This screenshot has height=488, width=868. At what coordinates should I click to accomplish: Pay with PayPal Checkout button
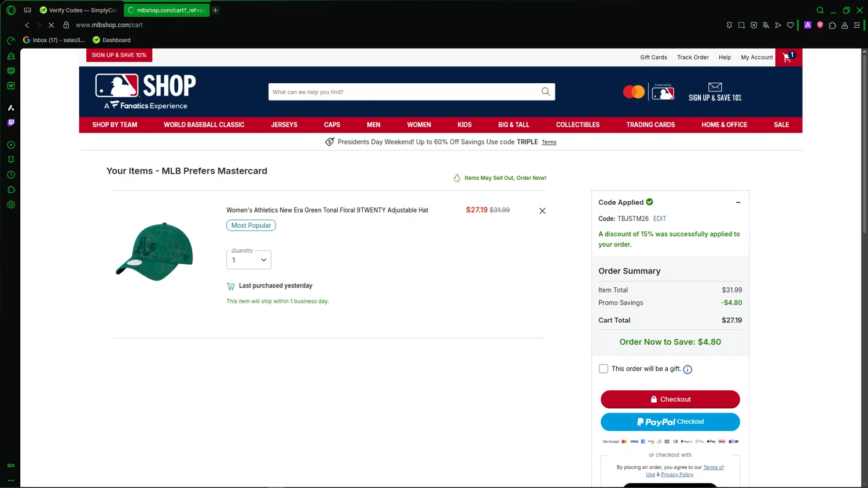(x=670, y=422)
